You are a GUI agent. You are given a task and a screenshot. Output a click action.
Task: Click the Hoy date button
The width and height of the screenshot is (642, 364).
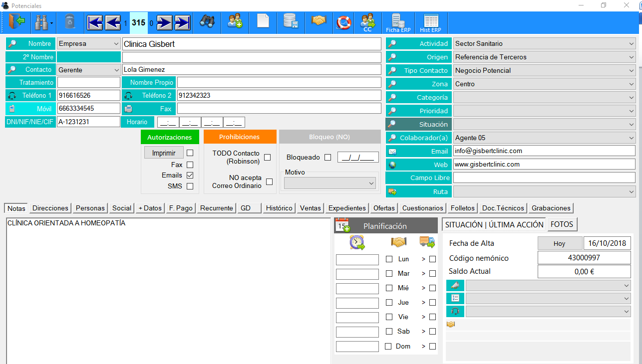[x=560, y=243]
